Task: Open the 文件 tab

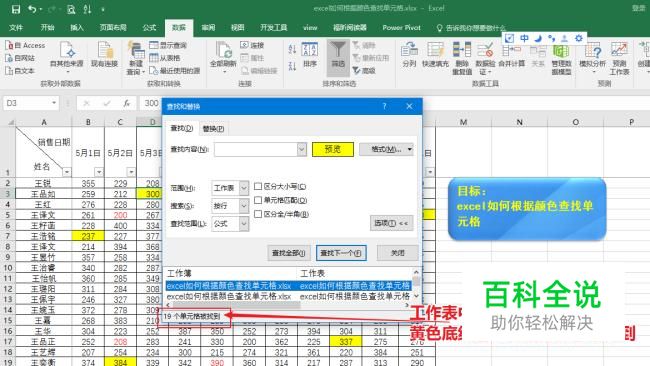Action: [16, 27]
